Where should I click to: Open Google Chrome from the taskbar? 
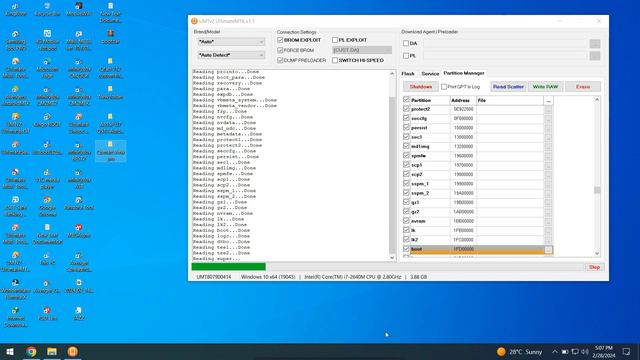(x=31, y=351)
